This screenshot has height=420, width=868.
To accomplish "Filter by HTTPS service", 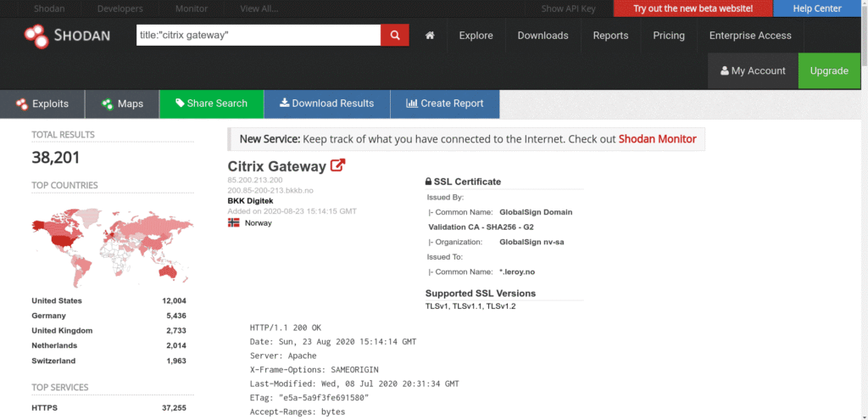I will pos(44,408).
